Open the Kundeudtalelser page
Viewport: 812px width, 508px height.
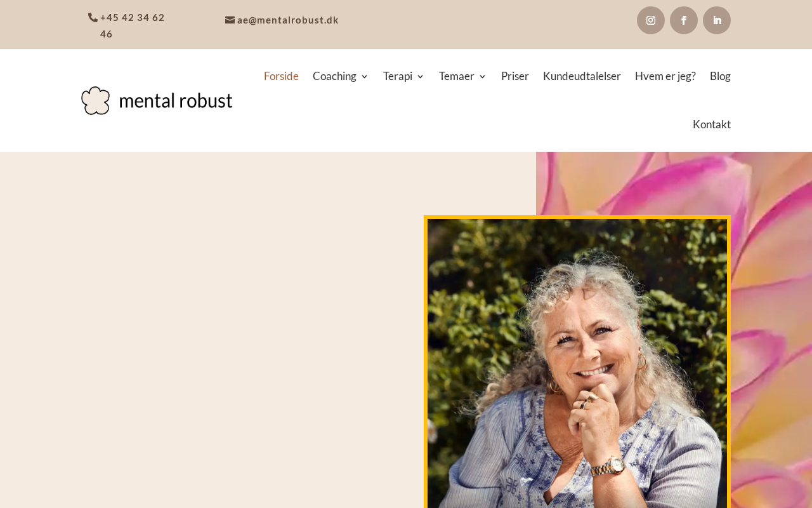(x=582, y=76)
